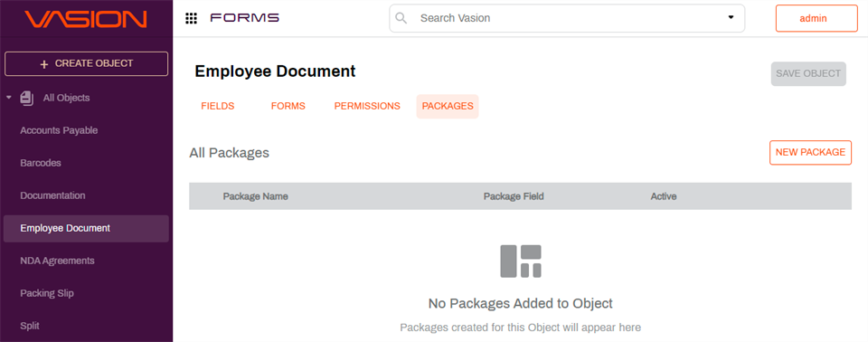868x342 pixels.
Task: Click the SAVE OBJECT button
Action: (x=808, y=73)
